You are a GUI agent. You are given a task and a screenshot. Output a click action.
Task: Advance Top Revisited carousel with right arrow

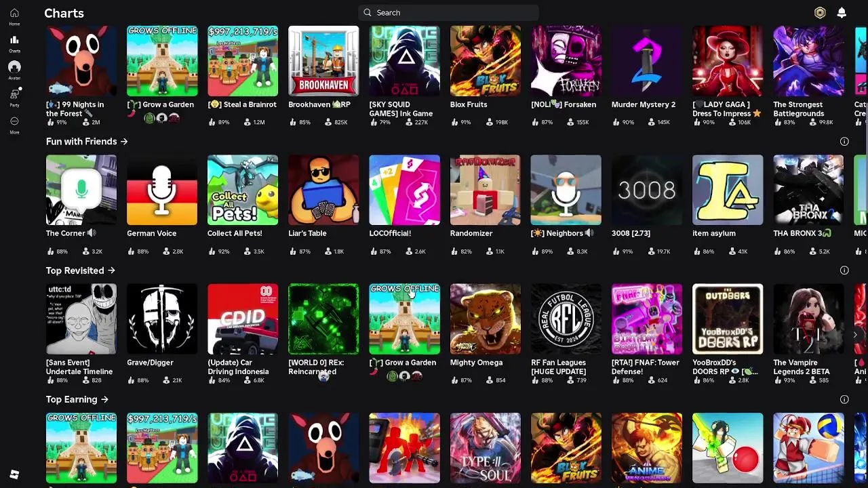pyautogui.click(x=855, y=335)
